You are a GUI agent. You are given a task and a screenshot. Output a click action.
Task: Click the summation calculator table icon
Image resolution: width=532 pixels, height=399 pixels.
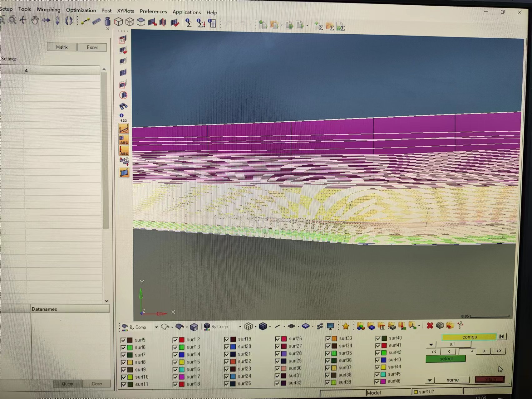pyautogui.click(x=212, y=23)
